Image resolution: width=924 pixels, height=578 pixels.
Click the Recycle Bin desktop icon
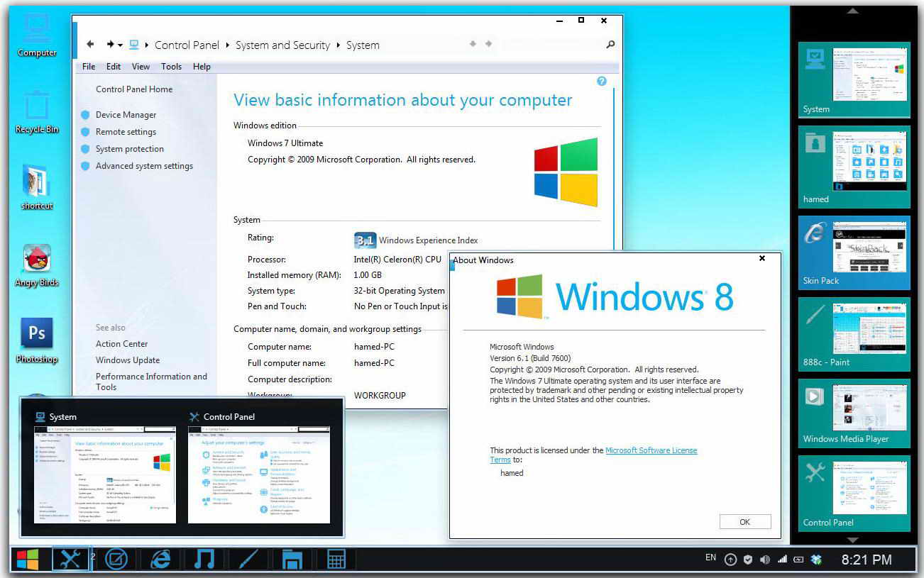point(37,111)
